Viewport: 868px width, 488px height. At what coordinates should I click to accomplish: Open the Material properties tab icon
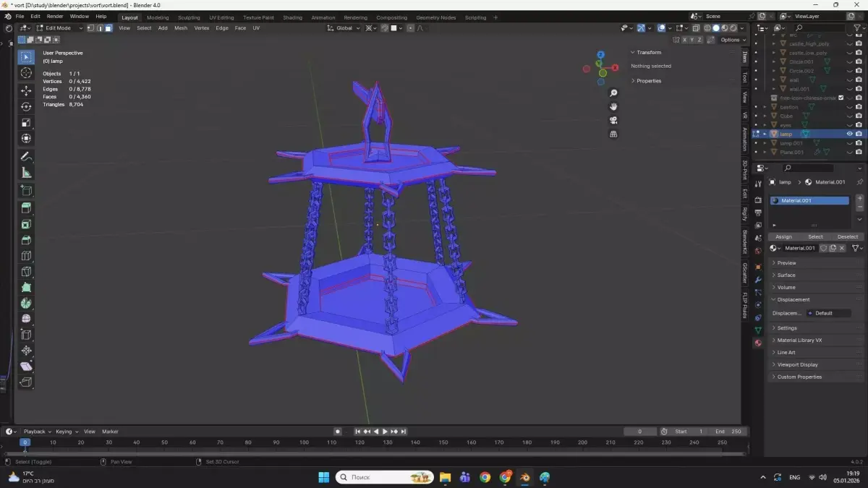(x=758, y=343)
